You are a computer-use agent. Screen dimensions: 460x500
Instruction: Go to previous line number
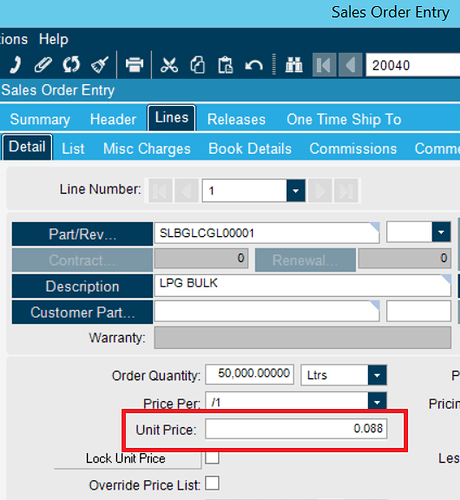click(187, 191)
